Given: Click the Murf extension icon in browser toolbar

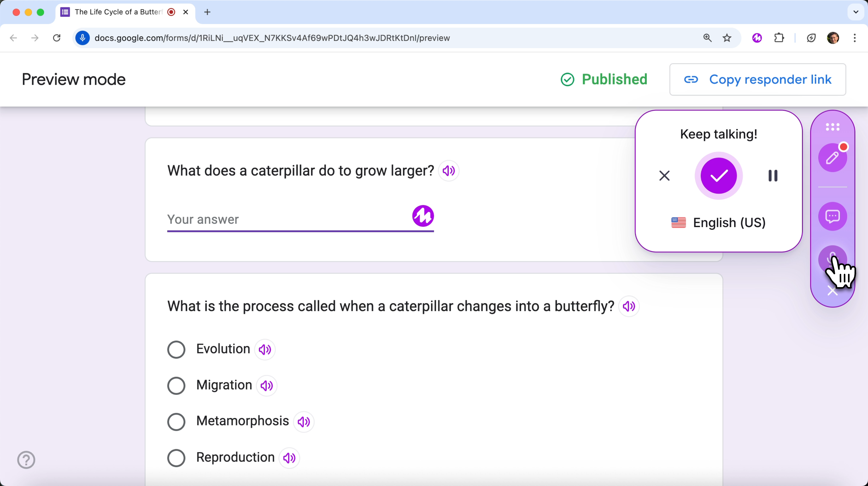Looking at the screenshot, I should pyautogui.click(x=757, y=38).
